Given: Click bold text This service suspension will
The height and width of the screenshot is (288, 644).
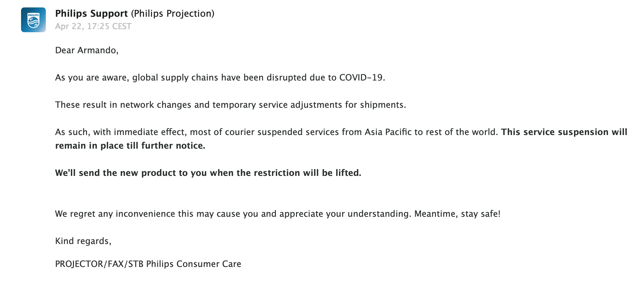Looking at the screenshot, I should (x=564, y=132).
